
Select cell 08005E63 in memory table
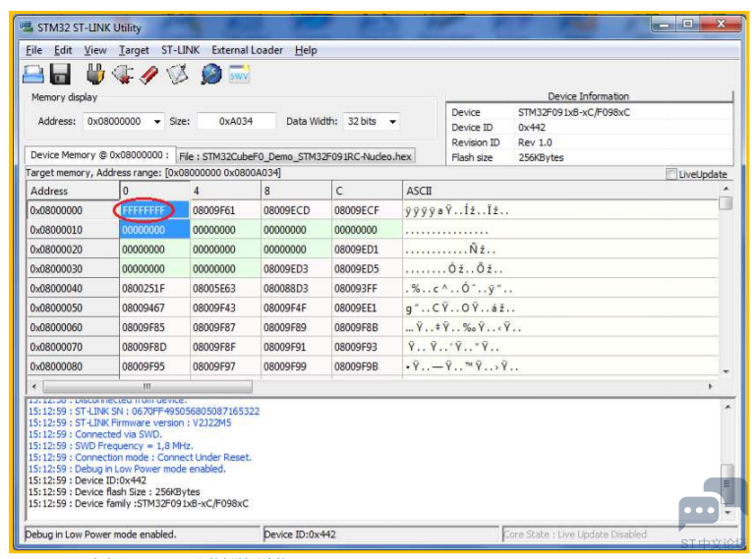coord(225,289)
